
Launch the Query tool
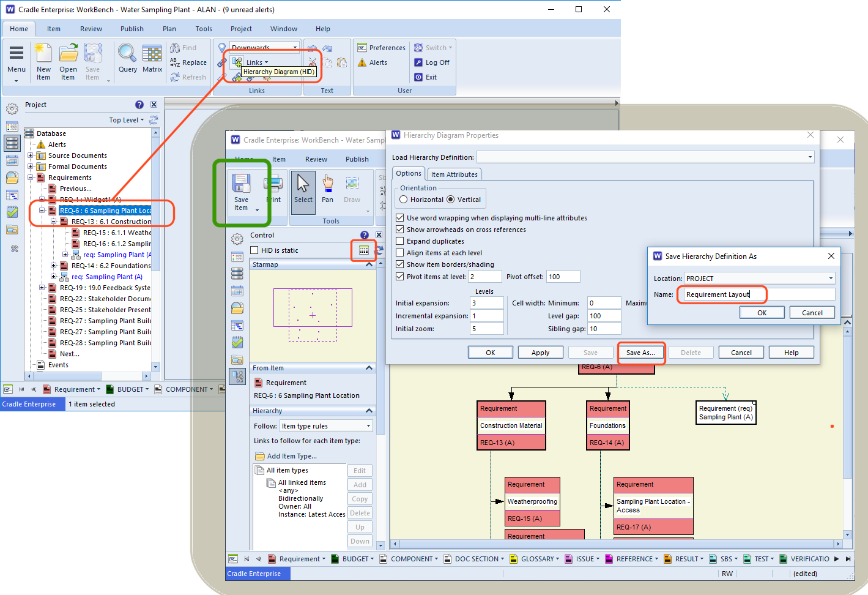point(127,59)
